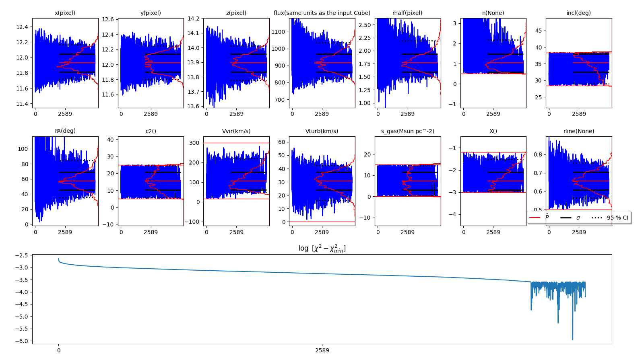Select the PA(deg) trace plot
This screenshot has height=362, width=644.
click(x=65, y=181)
